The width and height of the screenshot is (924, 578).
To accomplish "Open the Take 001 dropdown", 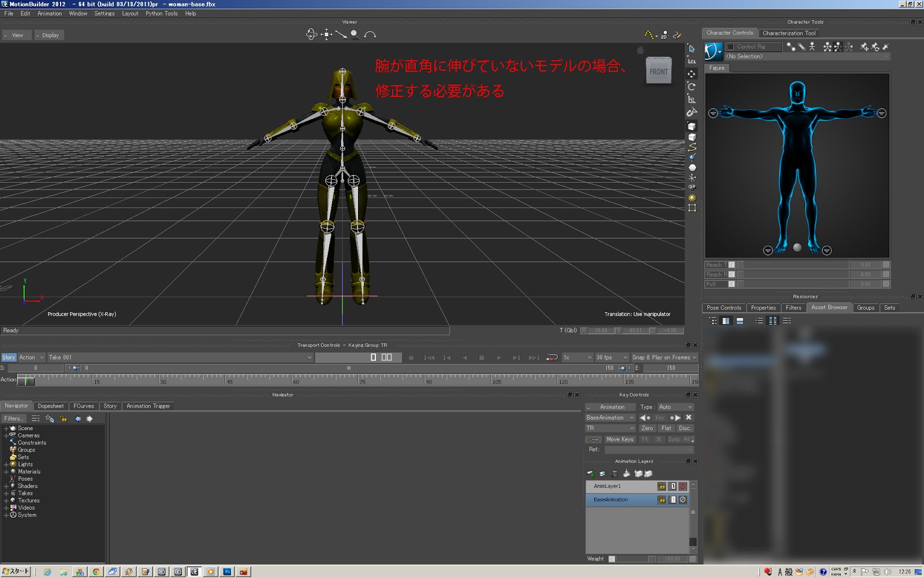I will coord(309,357).
